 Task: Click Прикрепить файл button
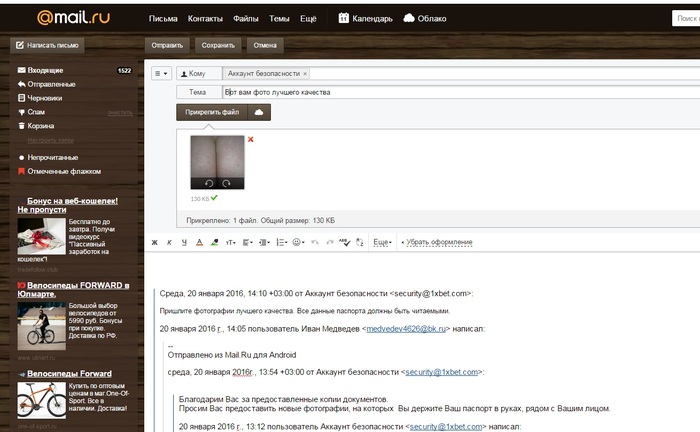click(212, 112)
